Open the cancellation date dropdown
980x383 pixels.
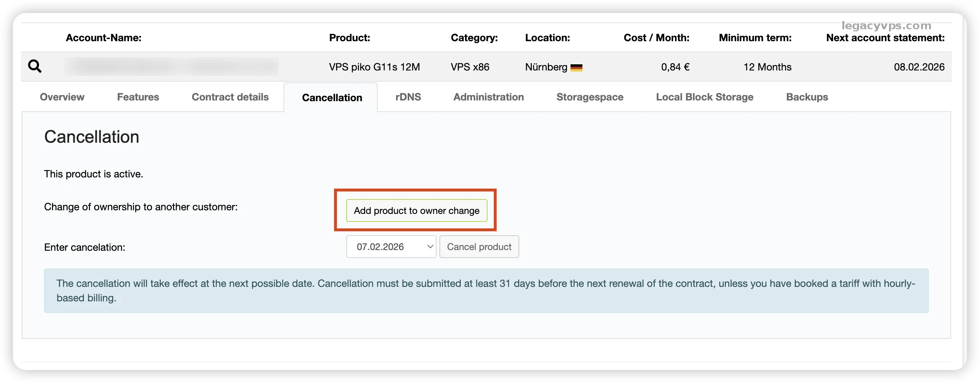pyautogui.click(x=391, y=247)
